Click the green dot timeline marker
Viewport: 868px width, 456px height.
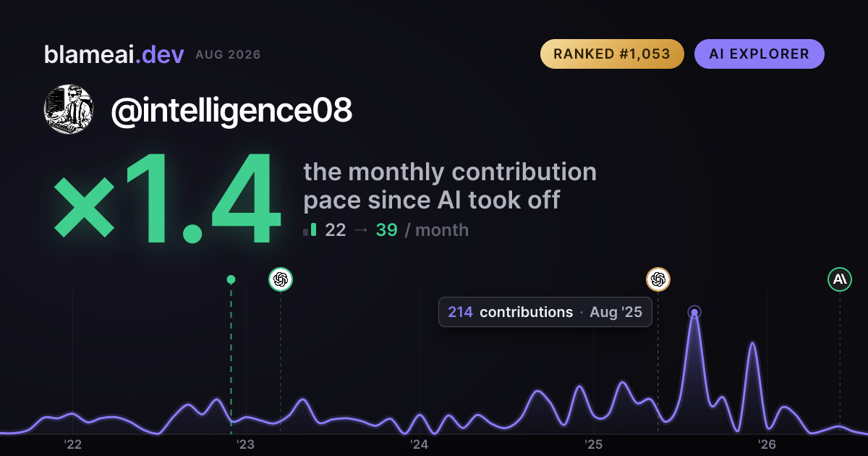(231, 279)
